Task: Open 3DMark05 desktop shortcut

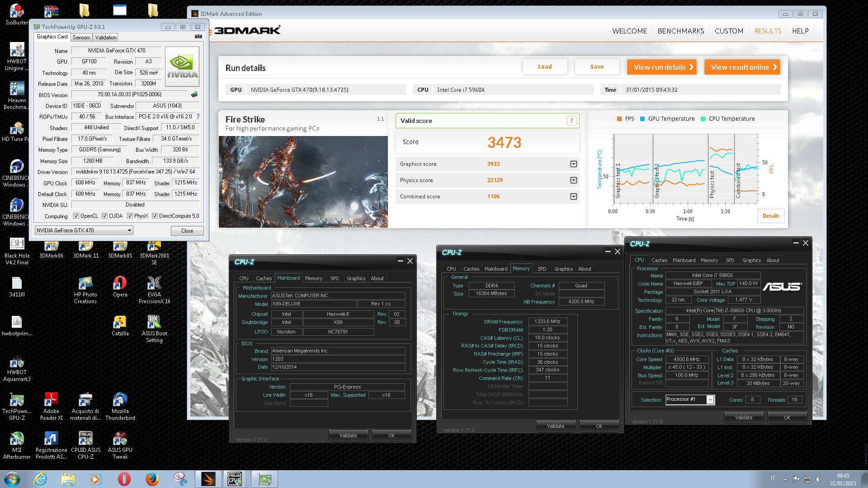Action: pos(120,249)
